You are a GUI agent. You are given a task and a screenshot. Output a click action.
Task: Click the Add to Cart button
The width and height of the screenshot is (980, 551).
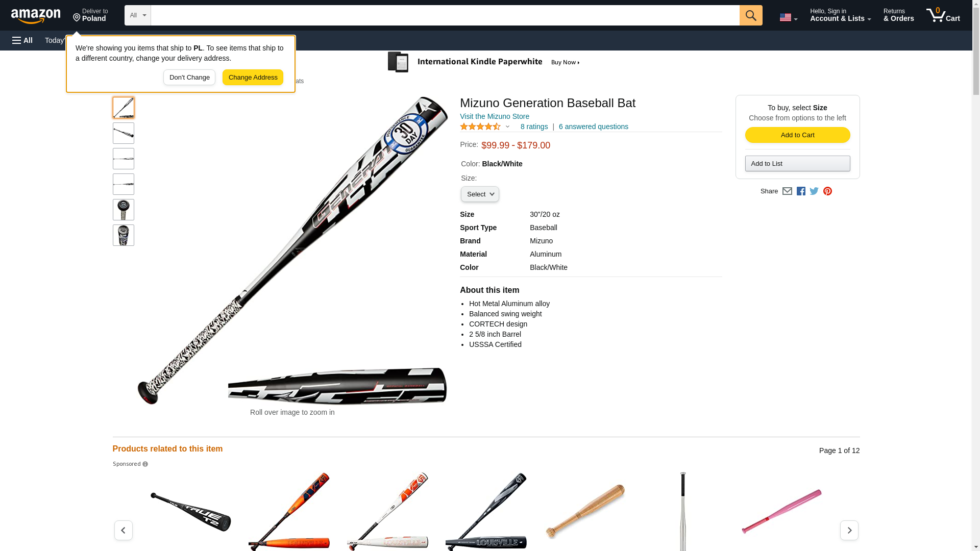tap(797, 135)
